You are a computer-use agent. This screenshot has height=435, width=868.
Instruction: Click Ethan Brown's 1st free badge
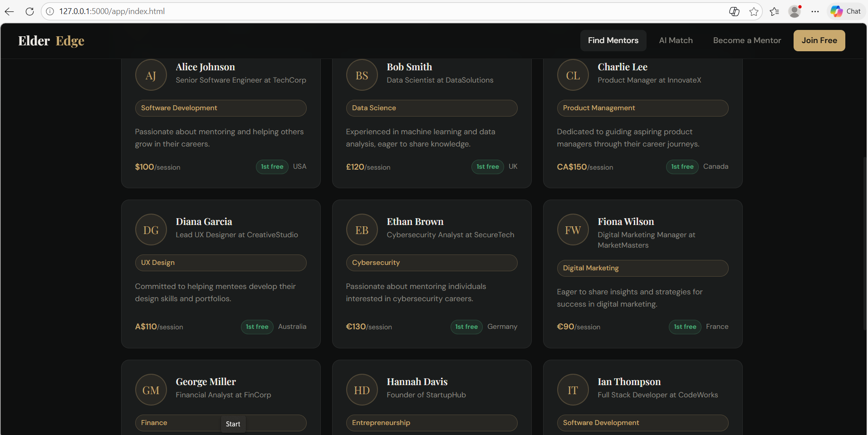(x=466, y=327)
